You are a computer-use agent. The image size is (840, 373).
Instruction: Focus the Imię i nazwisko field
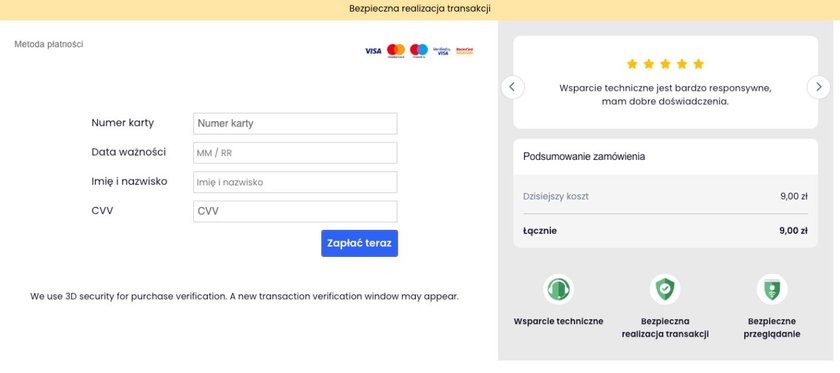295,182
